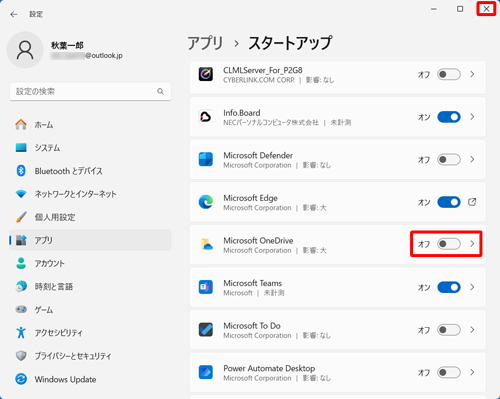Viewport: 500px width, 399px height.
Task: Turn off Microsoft Edge startup toggle
Action: coord(449,202)
